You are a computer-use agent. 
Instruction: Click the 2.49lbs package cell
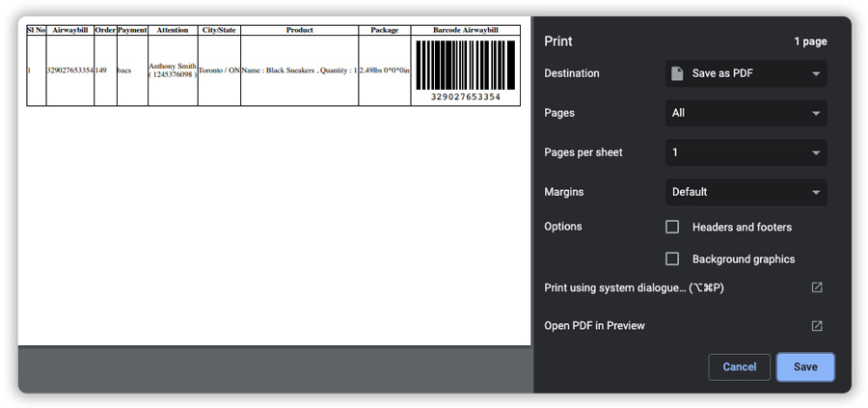385,70
